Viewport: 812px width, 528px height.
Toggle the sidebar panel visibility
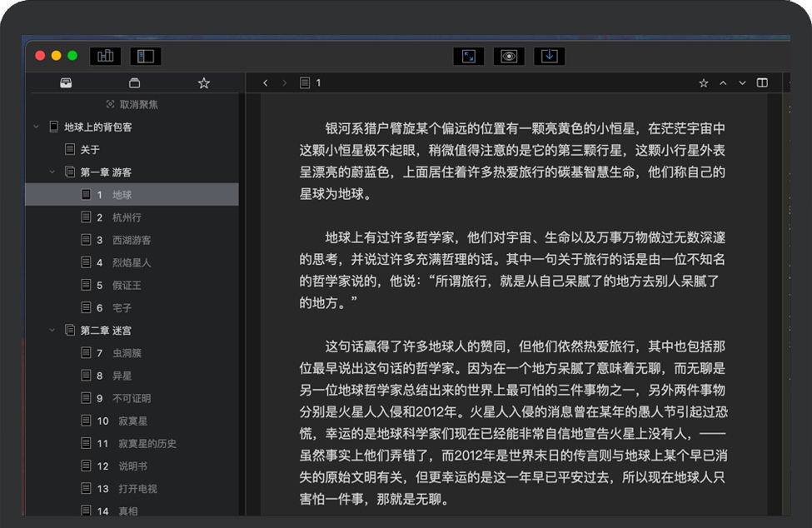[146, 56]
